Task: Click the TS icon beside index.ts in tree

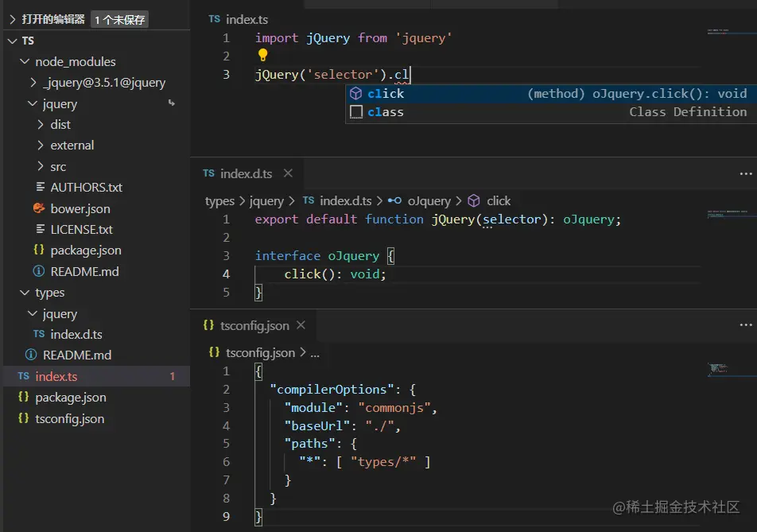Action: click(24, 376)
